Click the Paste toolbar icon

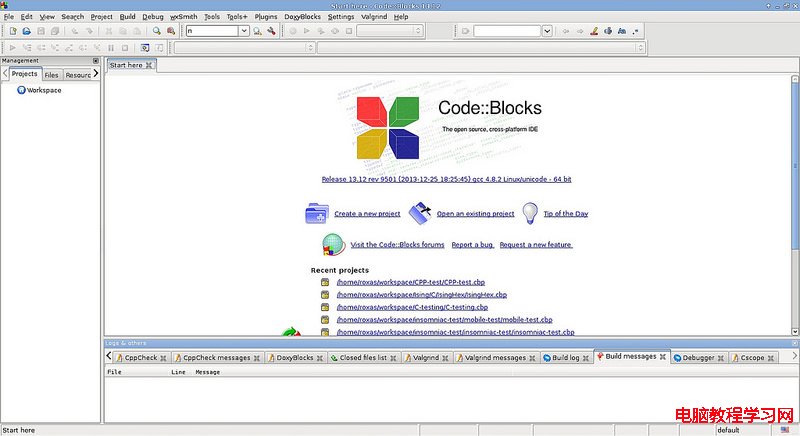click(137, 31)
